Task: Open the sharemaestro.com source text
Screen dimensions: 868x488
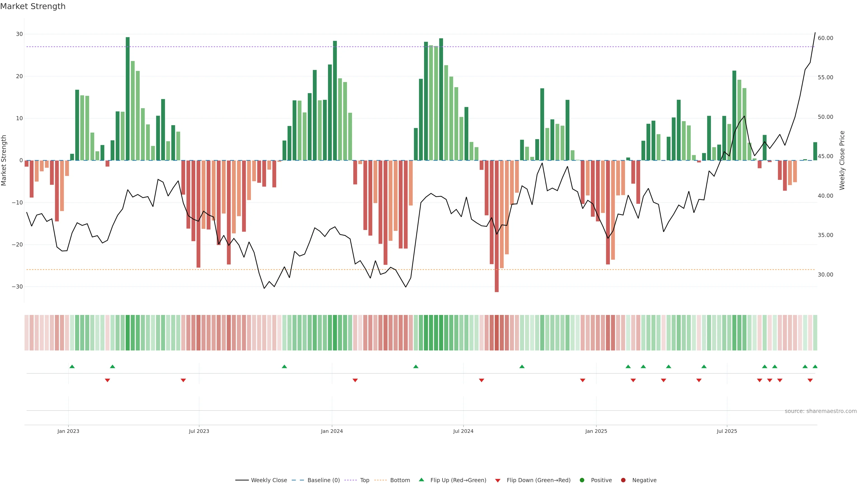Action: pyautogui.click(x=821, y=411)
